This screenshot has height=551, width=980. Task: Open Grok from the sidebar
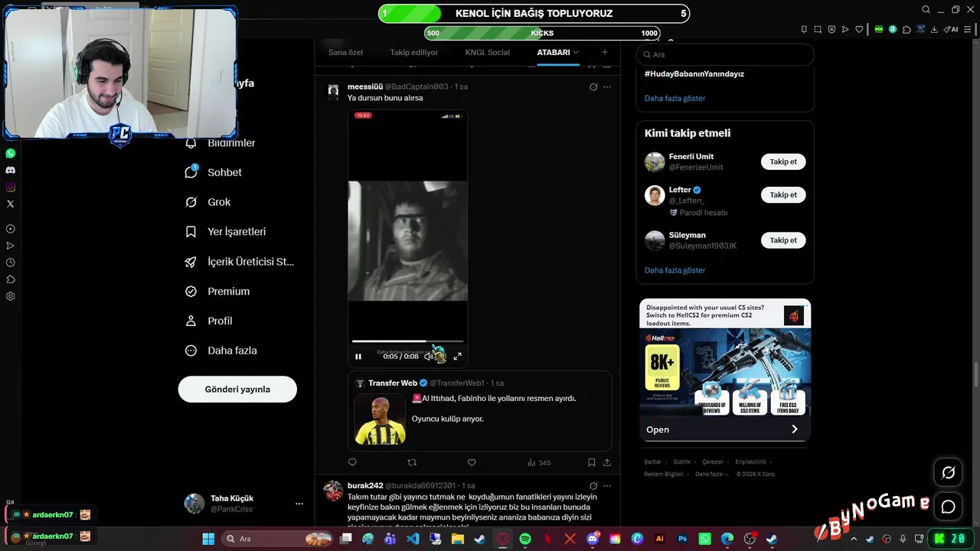(208, 202)
